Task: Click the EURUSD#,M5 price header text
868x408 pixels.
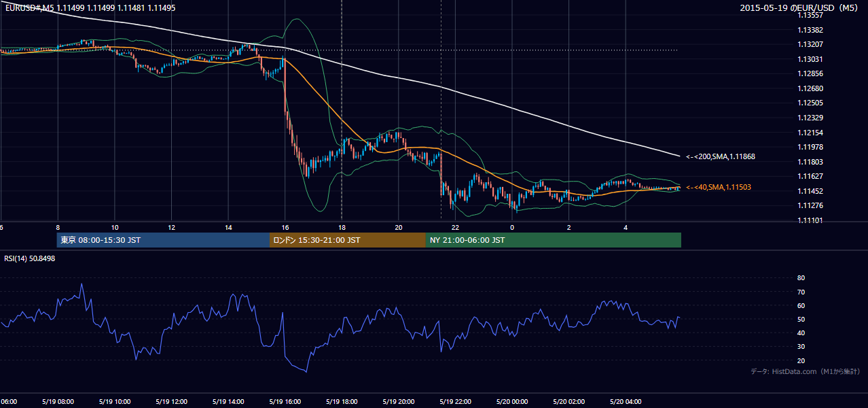Action: pos(90,8)
